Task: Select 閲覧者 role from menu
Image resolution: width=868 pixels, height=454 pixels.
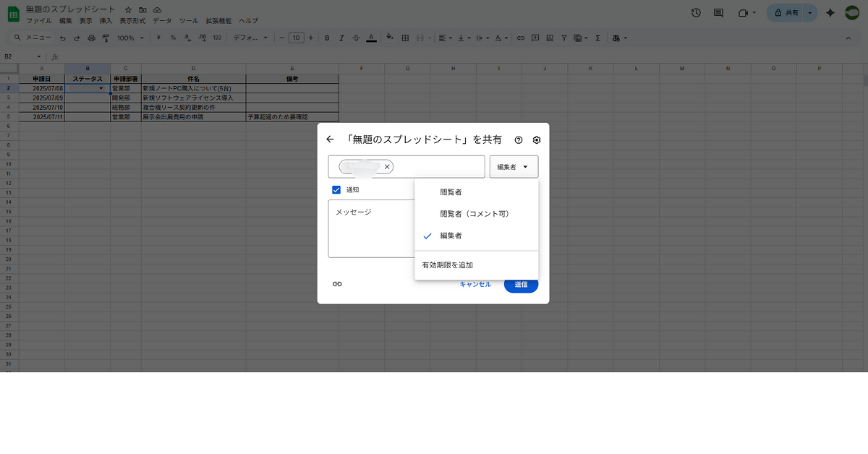Action: pyautogui.click(x=451, y=192)
